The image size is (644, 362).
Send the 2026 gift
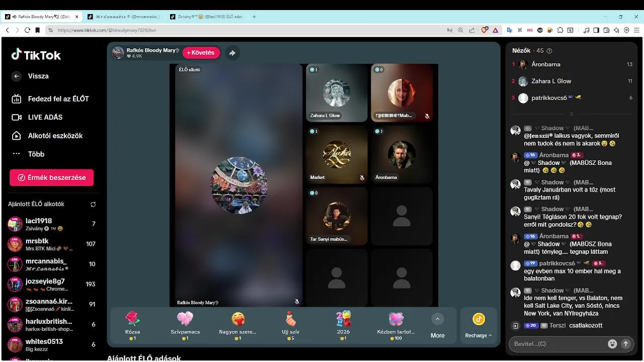[x=344, y=325]
